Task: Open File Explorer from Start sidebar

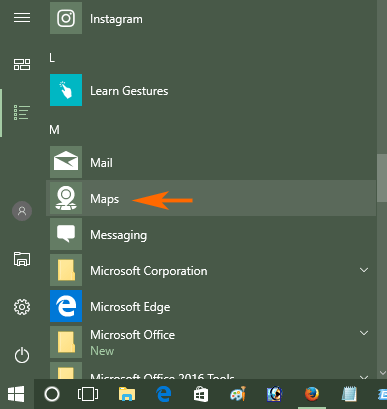Action: click(x=22, y=259)
